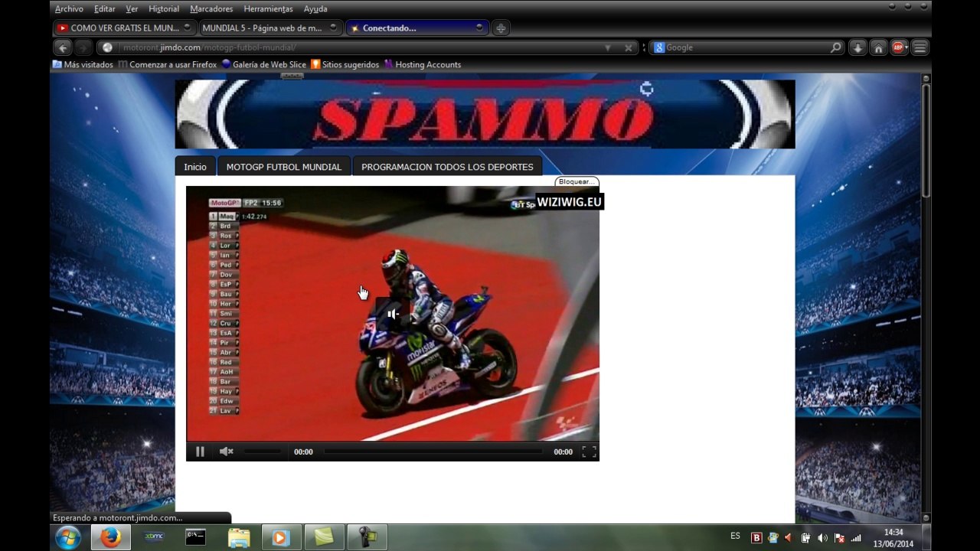This screenshot has width=980, height=551.
Task: Unmute the video player's muted speaker icon
Action: (x=226, y=452)
